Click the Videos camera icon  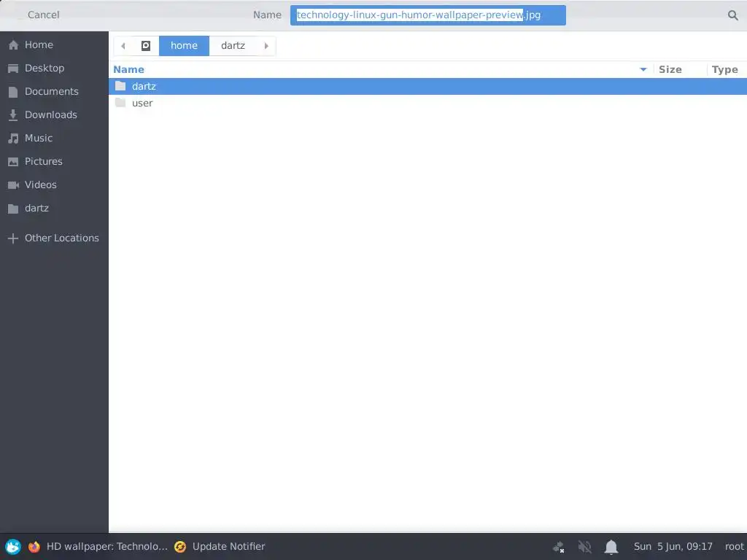point(13,184)
